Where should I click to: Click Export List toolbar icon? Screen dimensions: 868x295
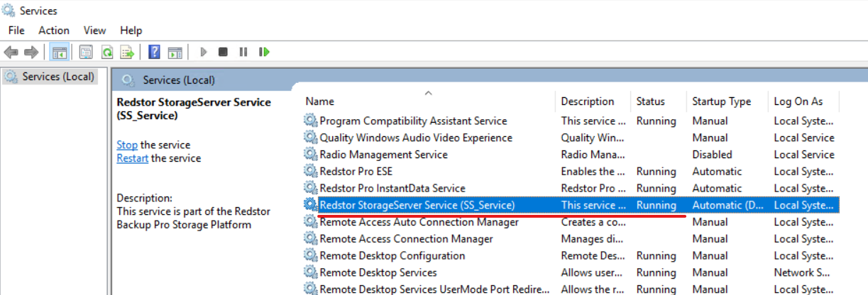pos(127,52)
